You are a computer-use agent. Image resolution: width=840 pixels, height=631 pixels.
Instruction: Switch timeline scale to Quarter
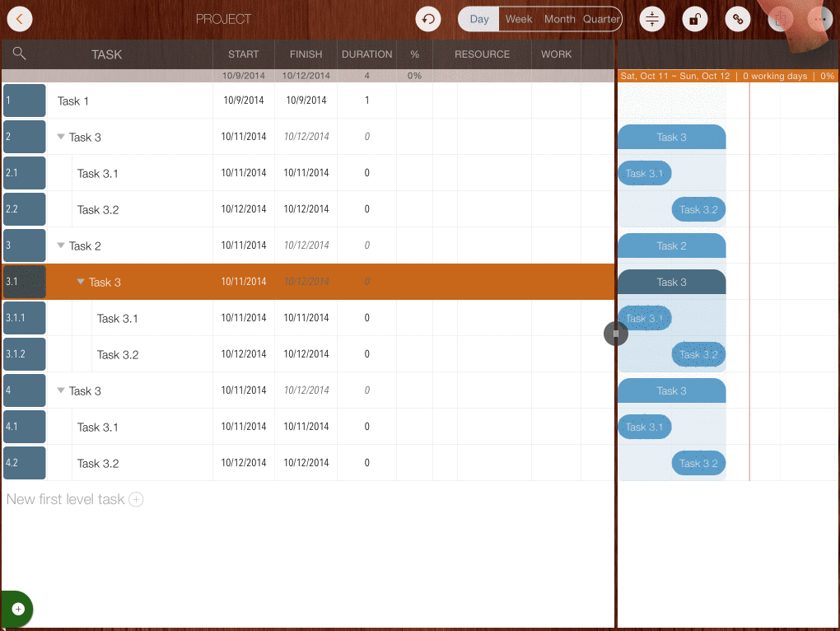pos(601,19)
